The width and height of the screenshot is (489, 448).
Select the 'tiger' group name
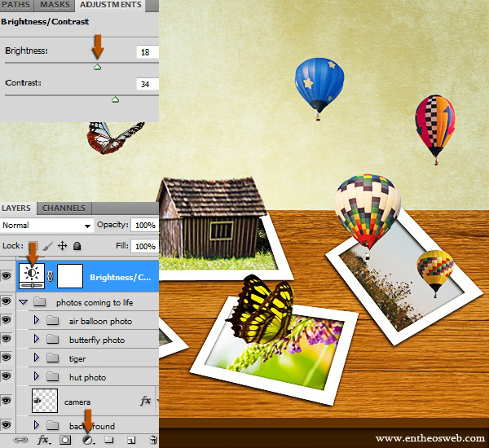click(x=77, y=359)
